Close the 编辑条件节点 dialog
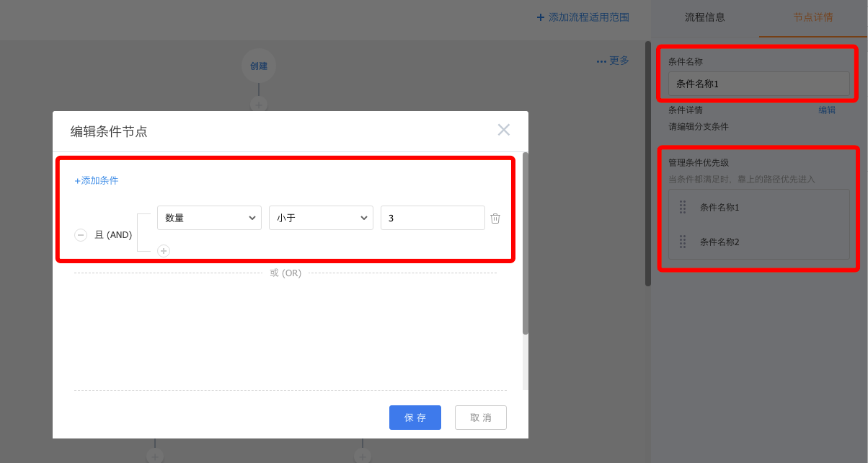This screenshot has height=463, width=868. [x=504, y=130]
